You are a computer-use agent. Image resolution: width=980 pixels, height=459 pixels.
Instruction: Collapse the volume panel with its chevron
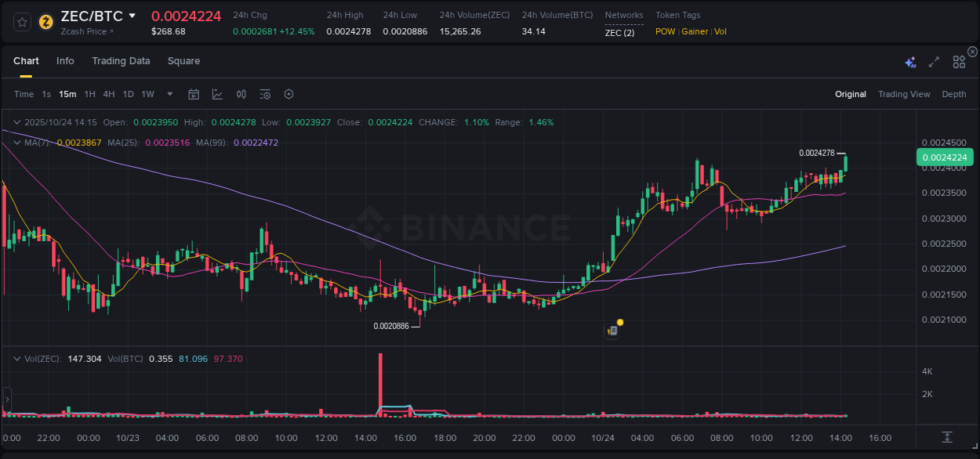point(16,357)
